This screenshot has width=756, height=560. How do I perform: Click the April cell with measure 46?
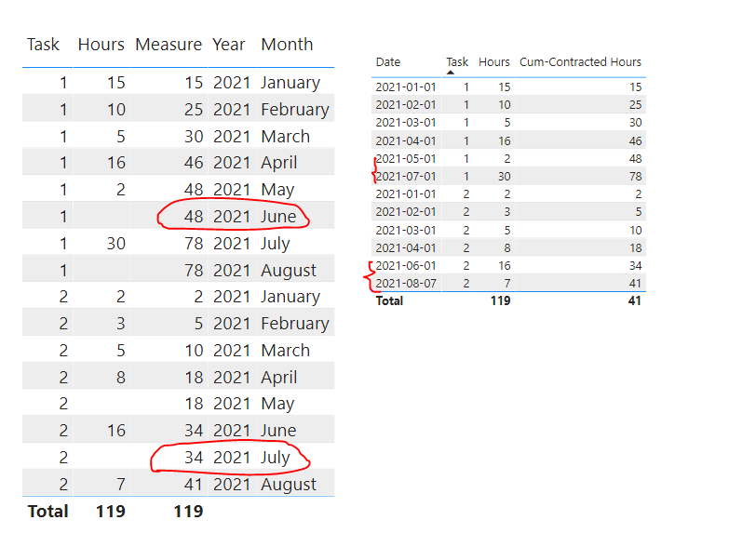tap(278, 164)
